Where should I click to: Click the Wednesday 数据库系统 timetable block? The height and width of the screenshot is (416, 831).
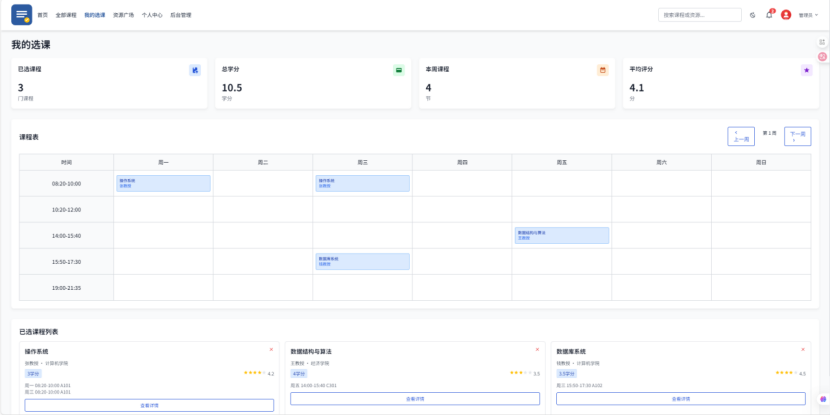(x=363, y=261)
